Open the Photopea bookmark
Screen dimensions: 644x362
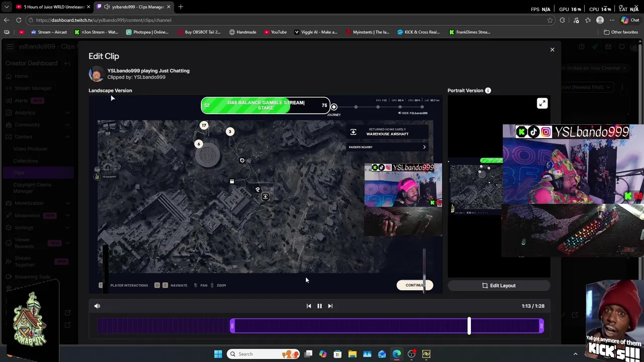[x=147, y=32]
